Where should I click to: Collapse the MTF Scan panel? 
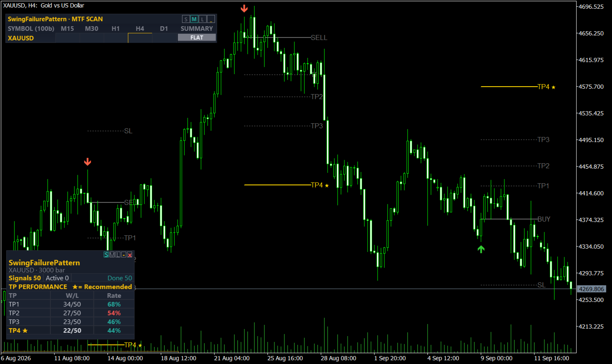(211, 19)
